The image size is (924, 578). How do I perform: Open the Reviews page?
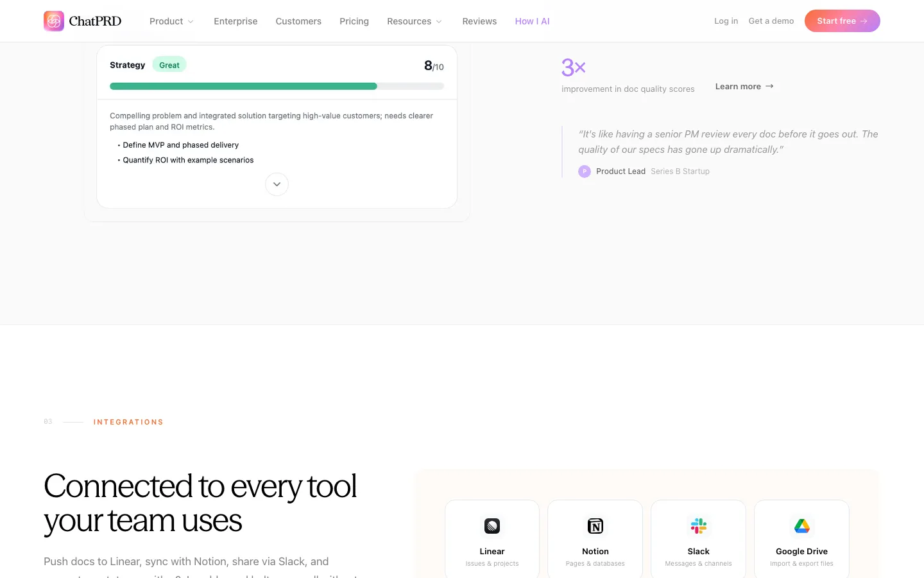tap(479, 21)
